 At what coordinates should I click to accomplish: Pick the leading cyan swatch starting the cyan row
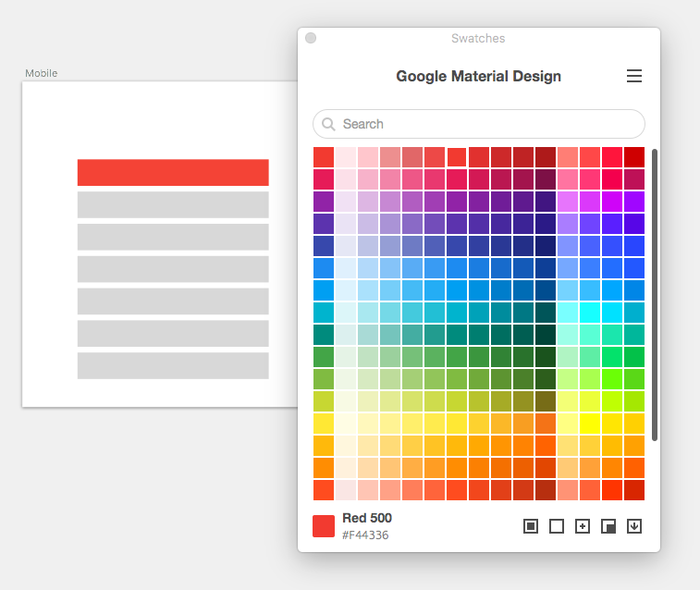tap(324, 313)
